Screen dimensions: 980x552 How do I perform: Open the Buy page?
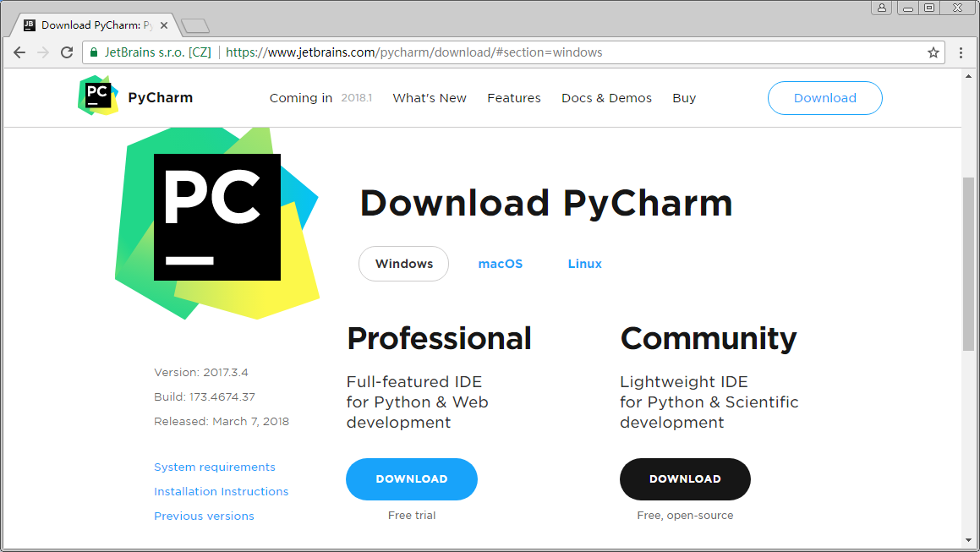684,98
